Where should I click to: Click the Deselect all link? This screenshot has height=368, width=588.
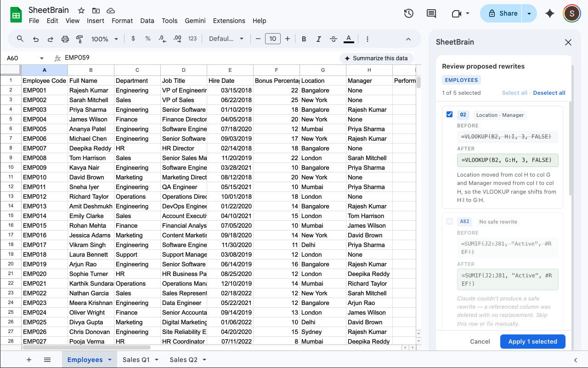point(549,93)
